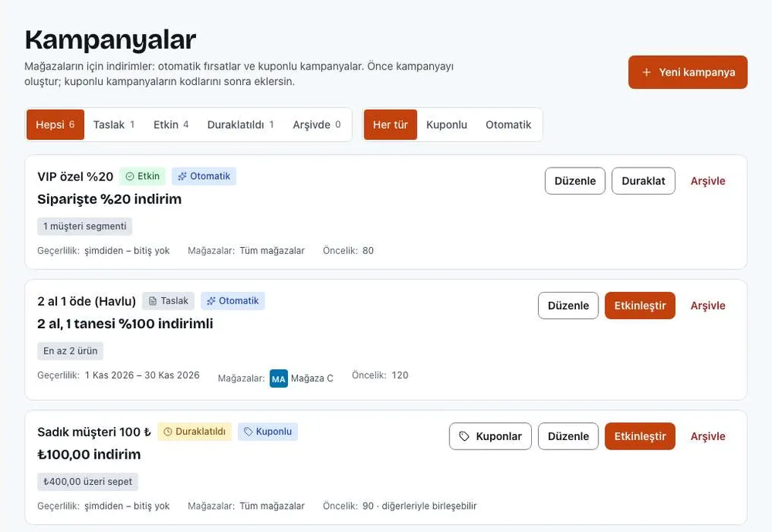This screenshot has width=772, height=532.
Task: Click the MA store avatar for Mağaza C
Action: 279,378
